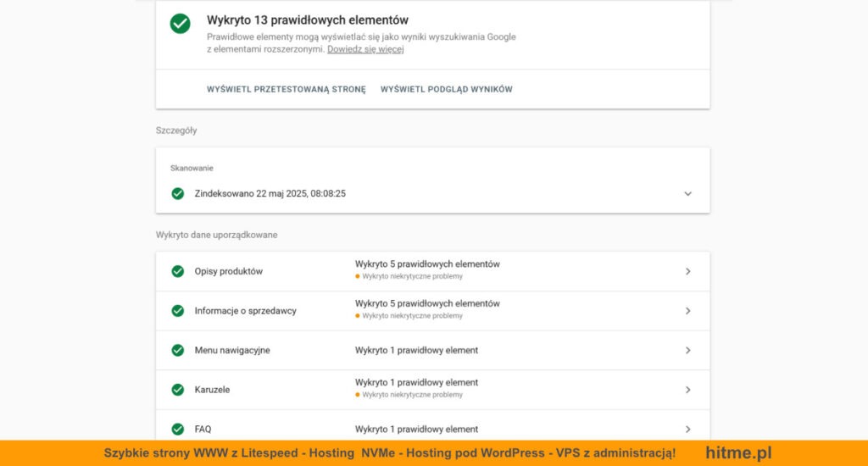
Task: Click green check icon beside Opisy produktów
Action: tap(178, 271)
